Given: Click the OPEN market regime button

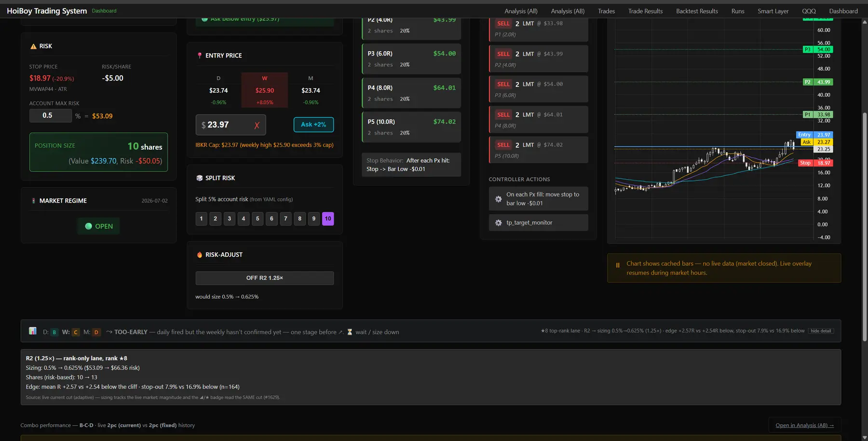Looking at the screenshot, I should tap(99, 226).
